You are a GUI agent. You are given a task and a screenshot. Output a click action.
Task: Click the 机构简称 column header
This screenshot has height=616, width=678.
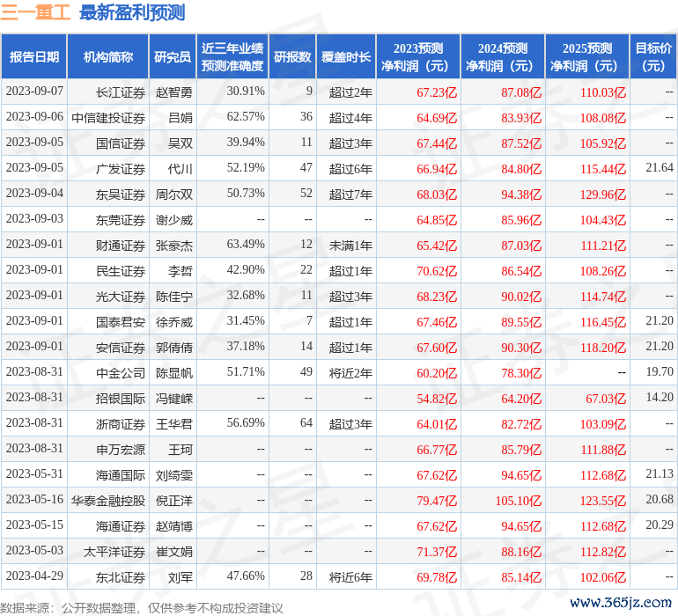(108, 56)
